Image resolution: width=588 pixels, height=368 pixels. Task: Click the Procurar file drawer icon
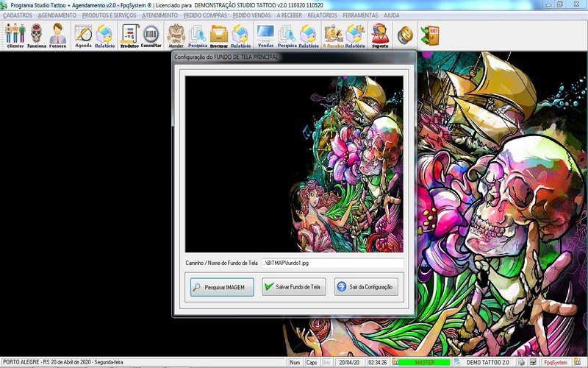(x=218, y=35)
